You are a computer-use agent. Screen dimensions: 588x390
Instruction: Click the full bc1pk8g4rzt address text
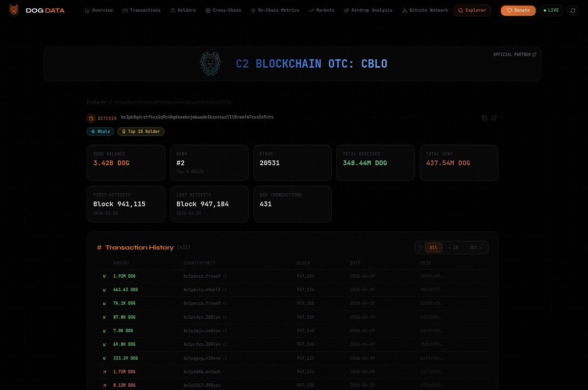click(197, 117)
